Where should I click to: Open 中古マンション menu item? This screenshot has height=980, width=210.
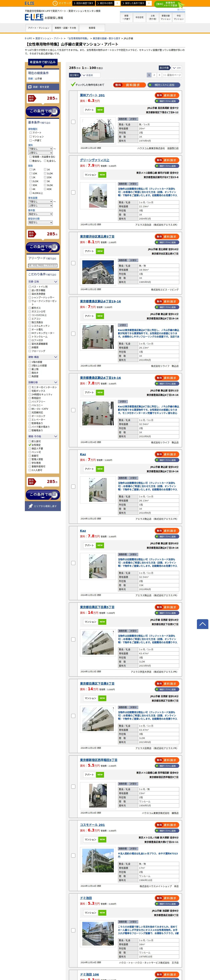pos(179,17)
